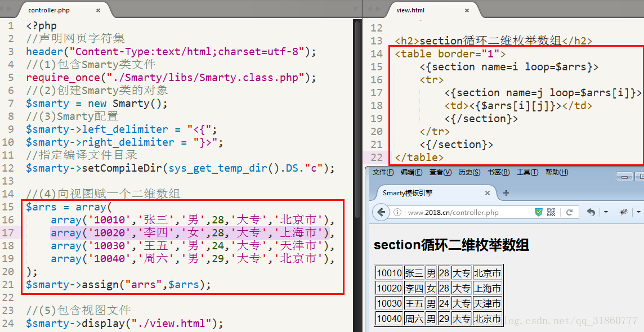Expand the dropdown next to the undo arrow
The image size is (644, 332).
606,212
